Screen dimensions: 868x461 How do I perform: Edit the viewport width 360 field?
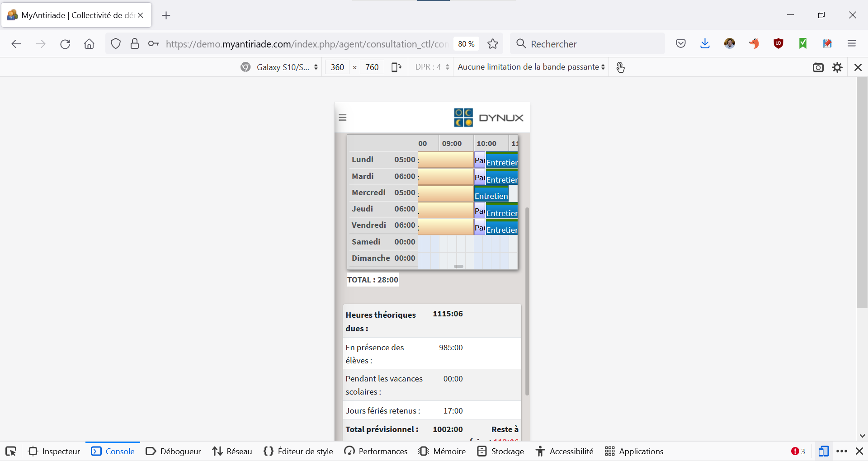click(337, 67)
